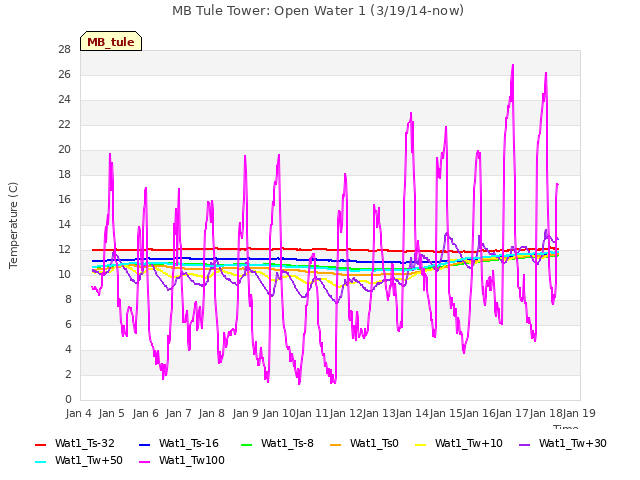
Task: Click the Jan 18 x-axis tick label
Action: coord(546,413)
